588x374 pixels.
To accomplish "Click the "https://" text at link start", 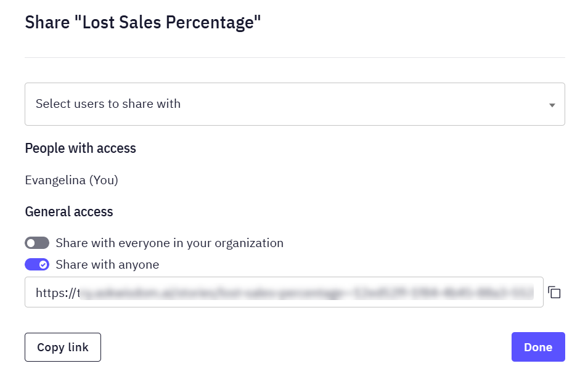I will point(55,293).
